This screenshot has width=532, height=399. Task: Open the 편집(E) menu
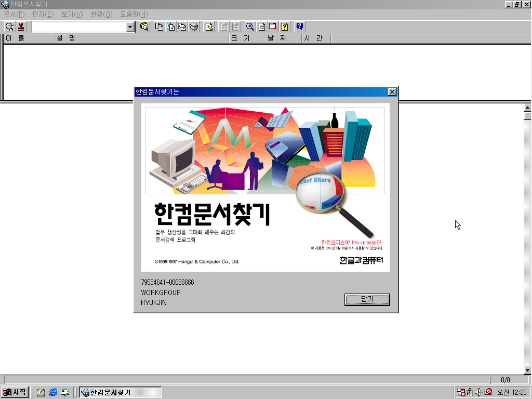tap(43, 14)
